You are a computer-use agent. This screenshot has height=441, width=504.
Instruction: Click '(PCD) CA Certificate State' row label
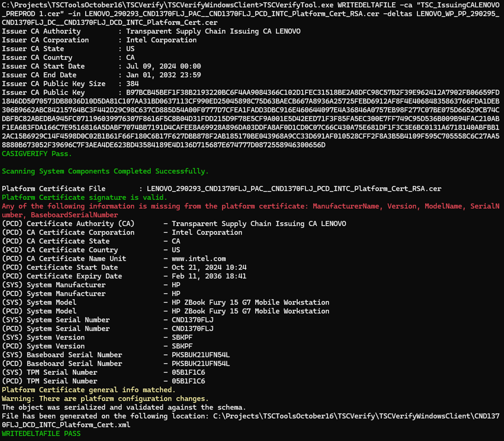pyautogui.click(x=56, y=241)
